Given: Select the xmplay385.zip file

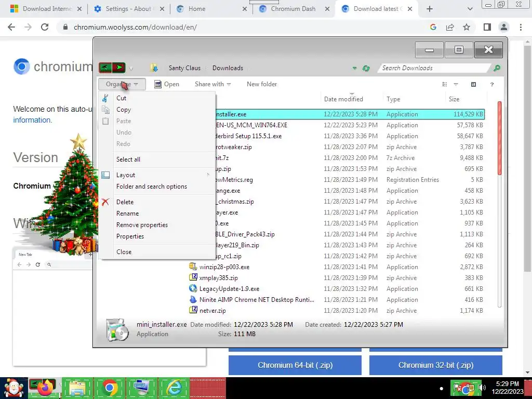Looking at the screenshot, I should point(219,278).
